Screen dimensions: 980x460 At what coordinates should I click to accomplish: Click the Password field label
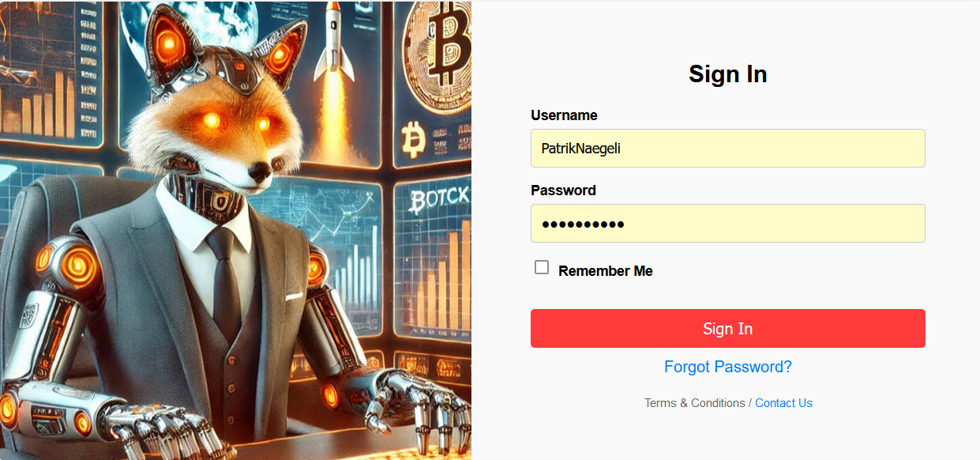coord(563,190)
